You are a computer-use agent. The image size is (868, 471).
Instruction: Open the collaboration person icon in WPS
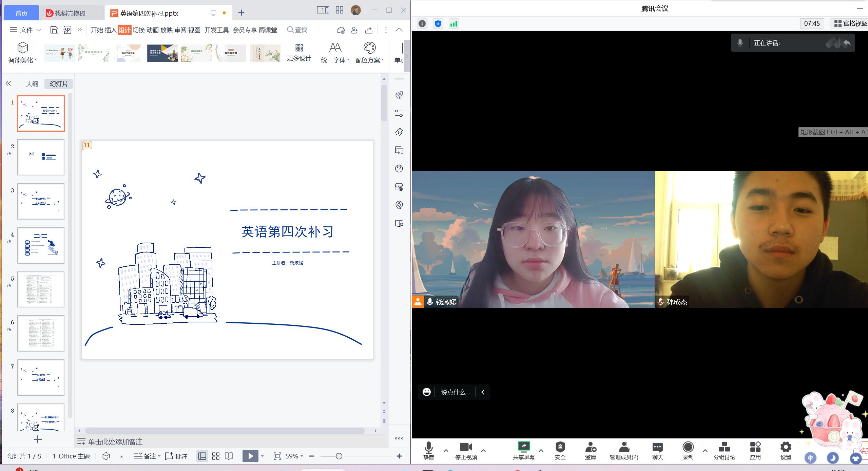(x=354, y=30)
